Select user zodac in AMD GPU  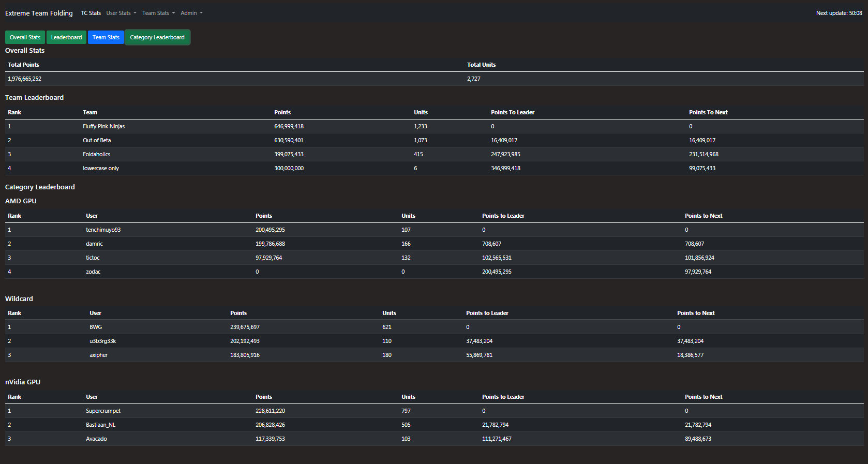tap(93, 272)
